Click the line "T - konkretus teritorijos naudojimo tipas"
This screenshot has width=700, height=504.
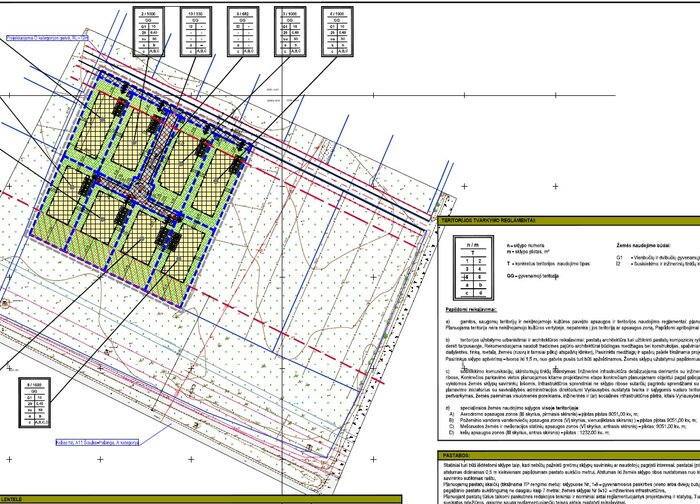[x=549, y=264]
